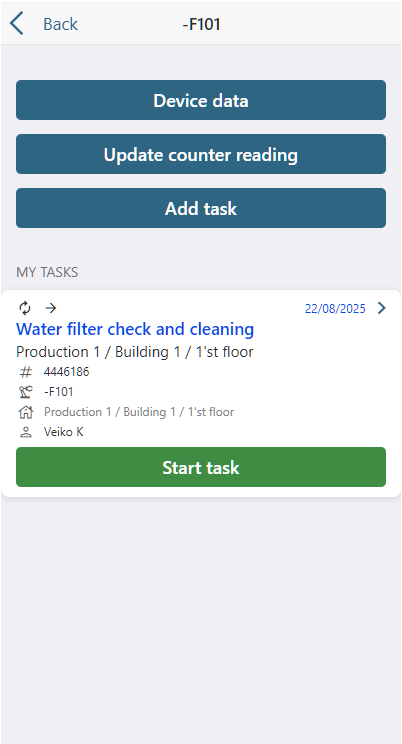Click the recurring task cycle icon
Image resolution: width=402 pixels, height=744 pixels.
[25, 308]
